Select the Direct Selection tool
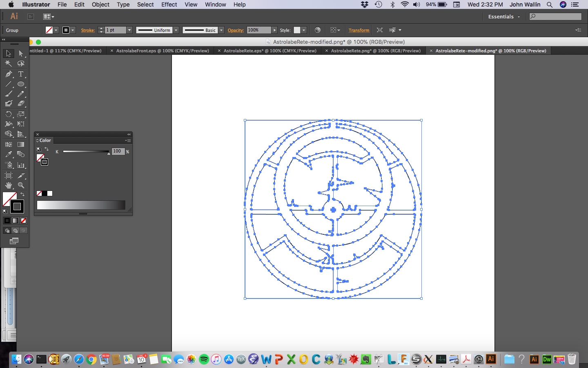The image size is (588, 368). click(x=21, y=54)
